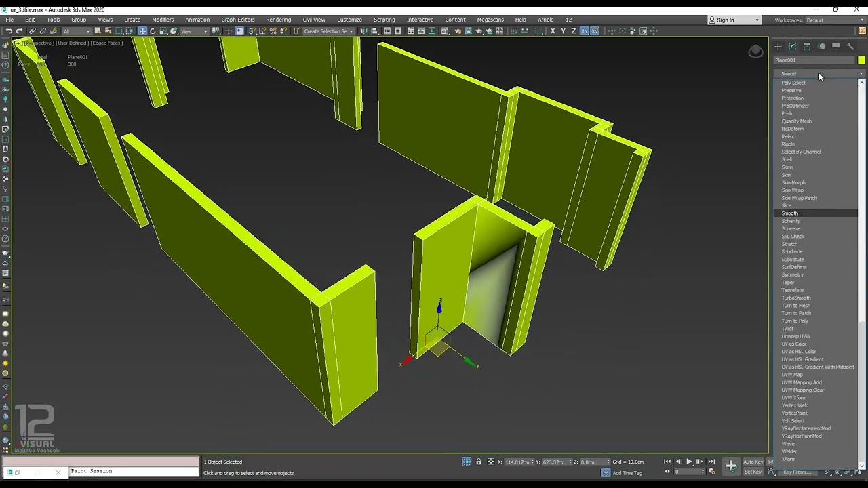Click the User Defined viewport label
This screenshot has width=868, height=488.
(x=71, y=43)
